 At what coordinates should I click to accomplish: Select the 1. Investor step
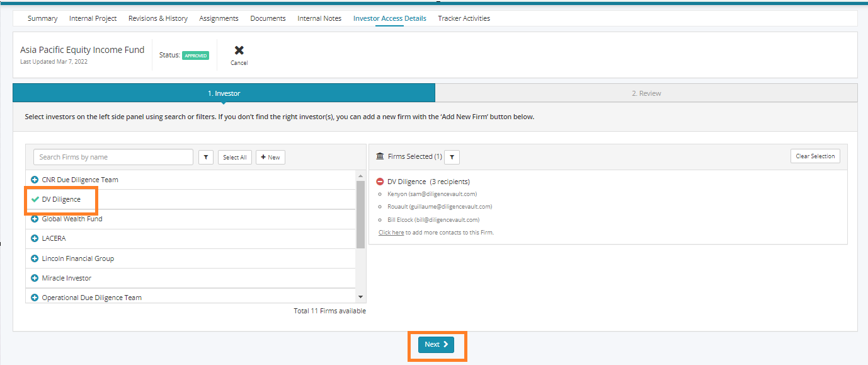[224, 93]
